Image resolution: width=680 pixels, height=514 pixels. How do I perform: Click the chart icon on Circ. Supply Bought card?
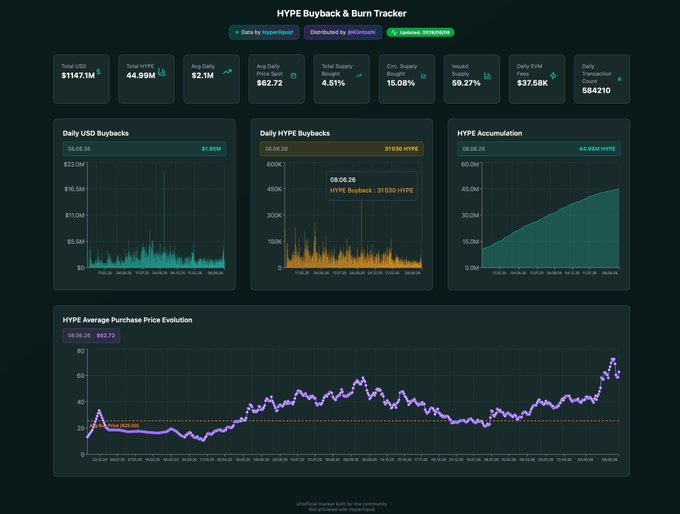tap(423, 76)
